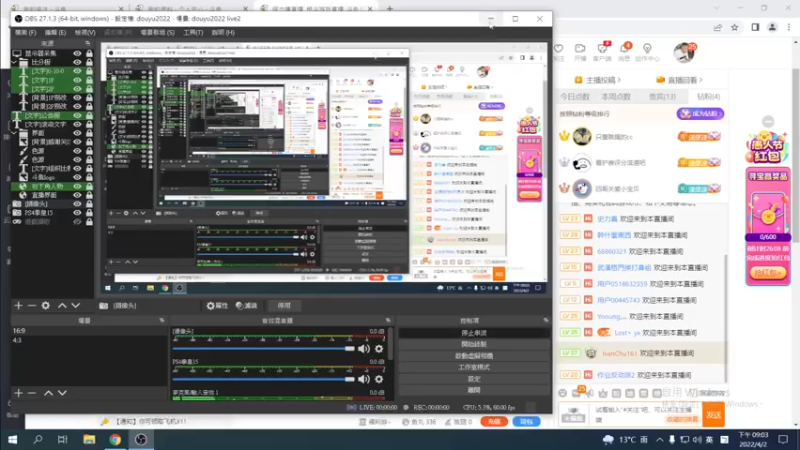Bookmark page with Chrome star icon
800x450 pixels.
735,28
